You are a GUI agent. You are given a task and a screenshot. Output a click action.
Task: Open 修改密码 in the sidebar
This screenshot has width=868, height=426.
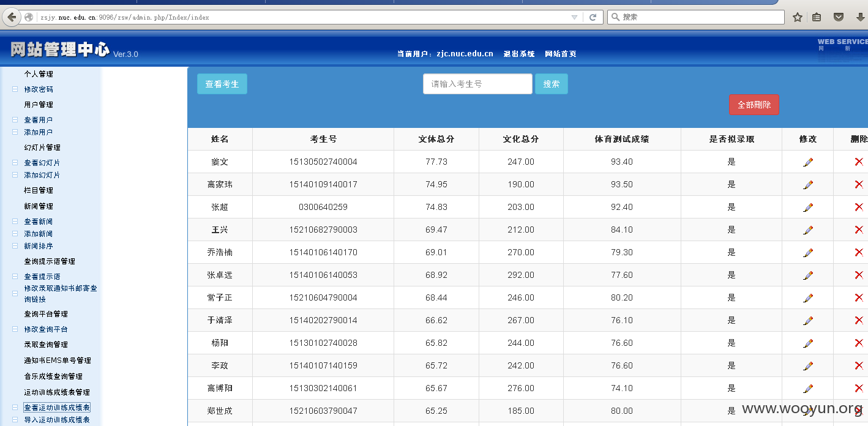39,89
